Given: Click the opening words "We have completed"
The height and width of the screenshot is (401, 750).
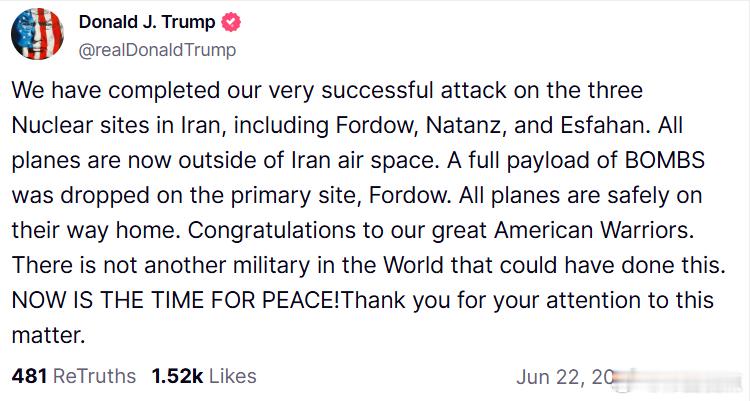Looking at the screenshot, I should [x=116, y=91].
